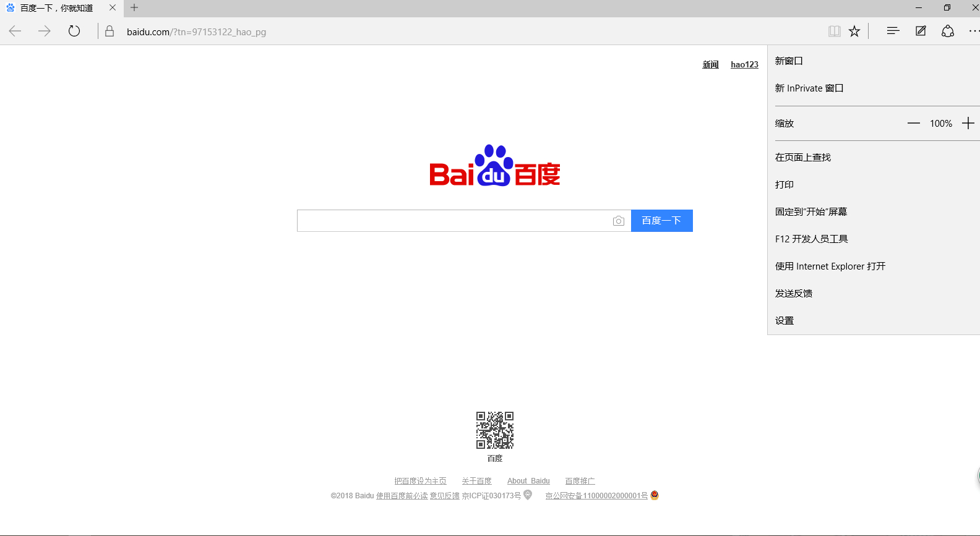Open 百度推广 link

click(x=580, y=481)
